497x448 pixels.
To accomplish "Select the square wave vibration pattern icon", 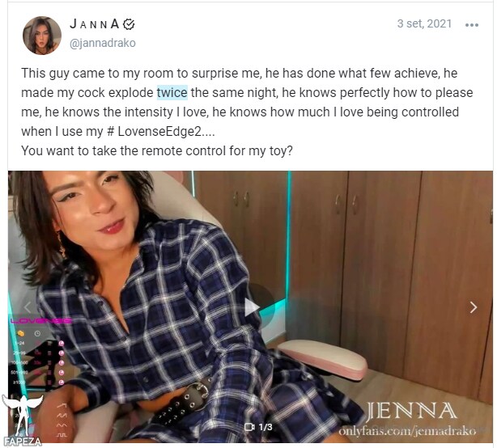I will [62, 435].
